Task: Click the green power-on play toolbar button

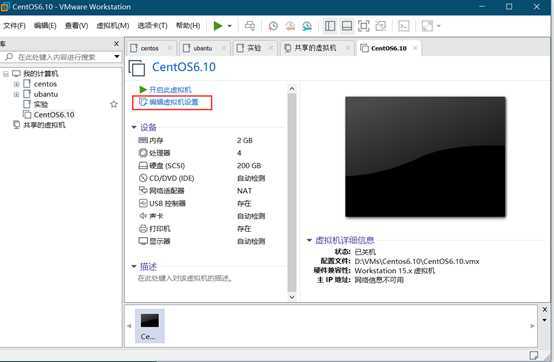Action: coord(218,26)
